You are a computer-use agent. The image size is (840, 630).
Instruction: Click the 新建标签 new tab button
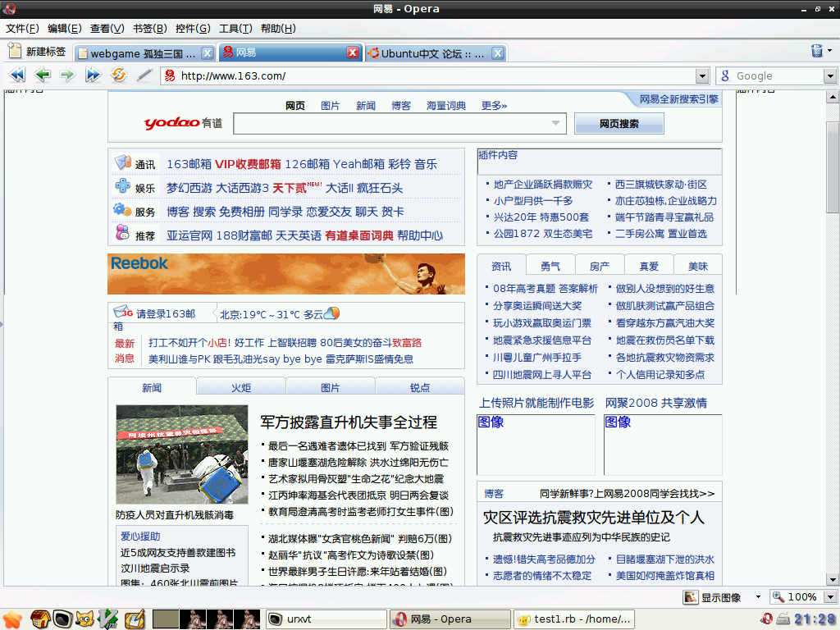[x=36, y=52]
